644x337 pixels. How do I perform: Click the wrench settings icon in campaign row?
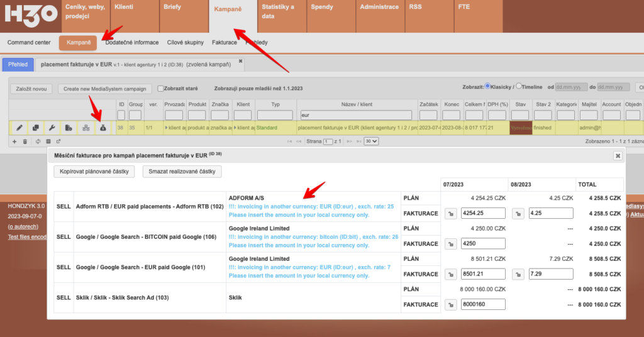(x=52, y=128)
